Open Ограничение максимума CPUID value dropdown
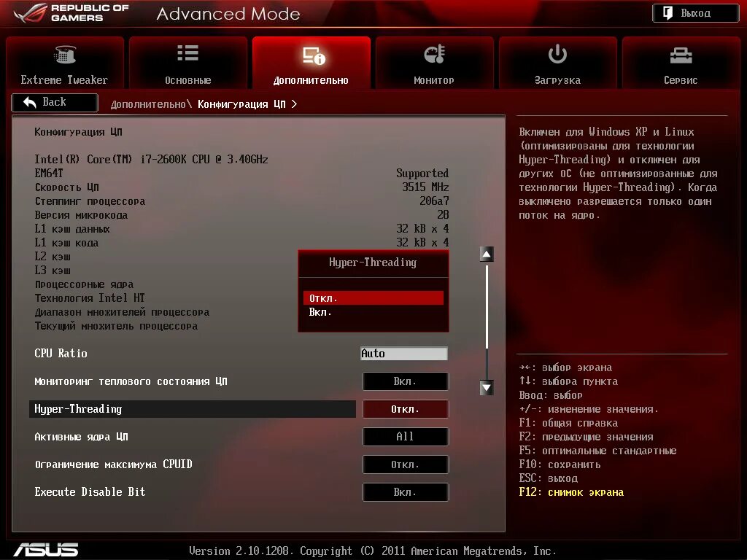Screen dimensions: 747x560 tap(405, 464)
